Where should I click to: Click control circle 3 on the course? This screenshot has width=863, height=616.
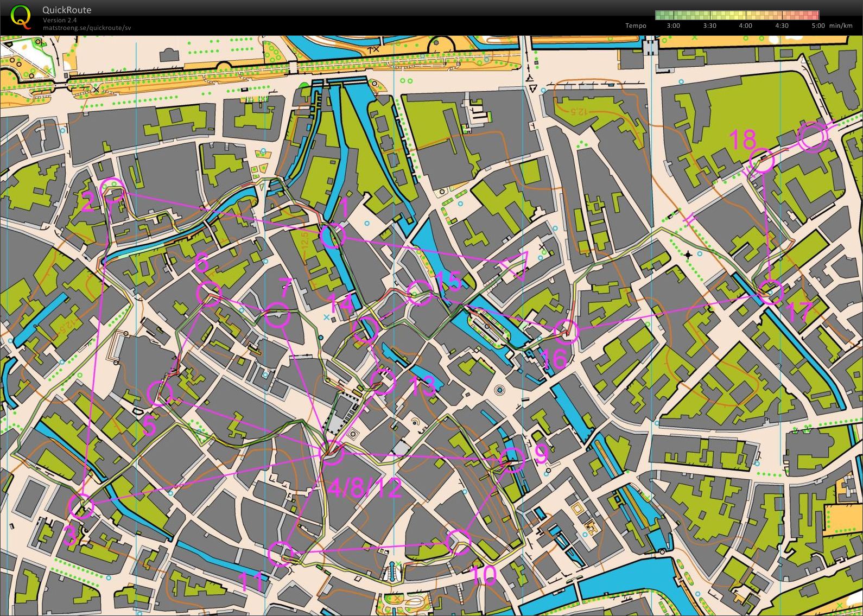click(x=82, y=506)
